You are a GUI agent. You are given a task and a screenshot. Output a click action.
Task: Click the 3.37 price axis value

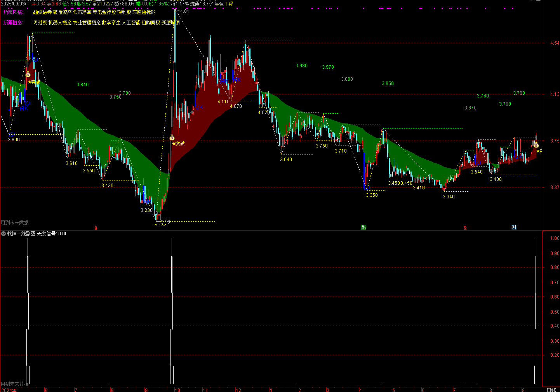555,187
